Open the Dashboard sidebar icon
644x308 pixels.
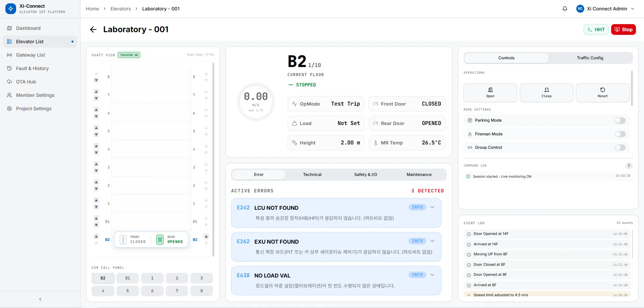(x=9, y=28)
